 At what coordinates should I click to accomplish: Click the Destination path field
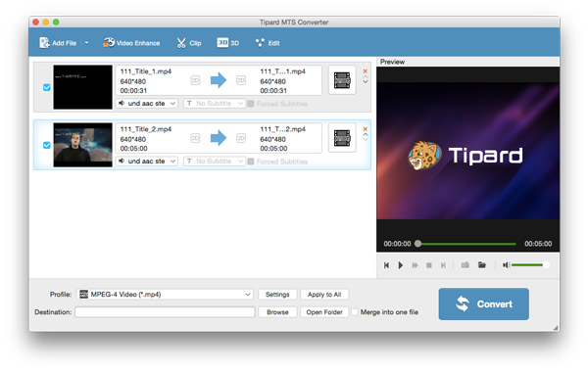coord(165,312)
